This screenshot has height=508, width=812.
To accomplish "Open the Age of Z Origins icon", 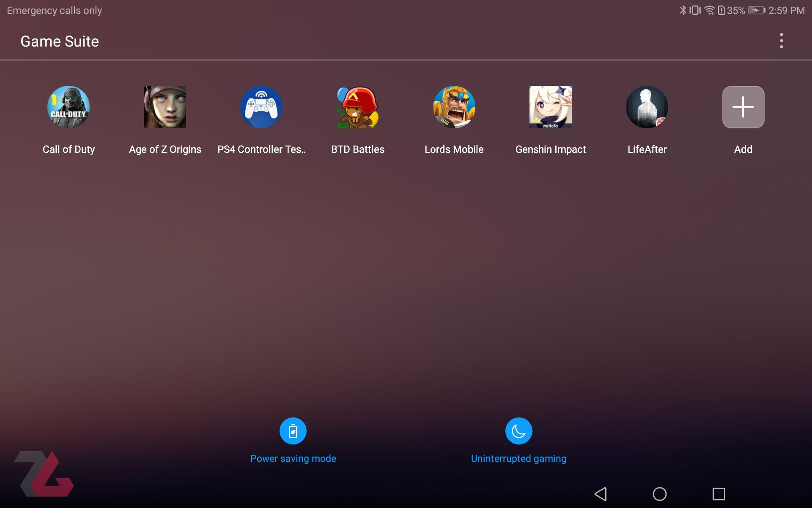I will click(165, 107).
